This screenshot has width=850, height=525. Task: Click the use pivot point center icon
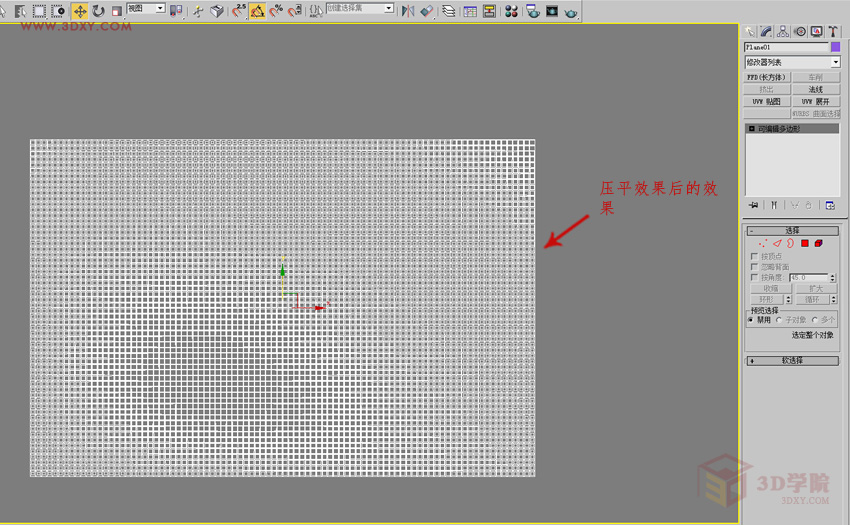(x=176, y=11)
